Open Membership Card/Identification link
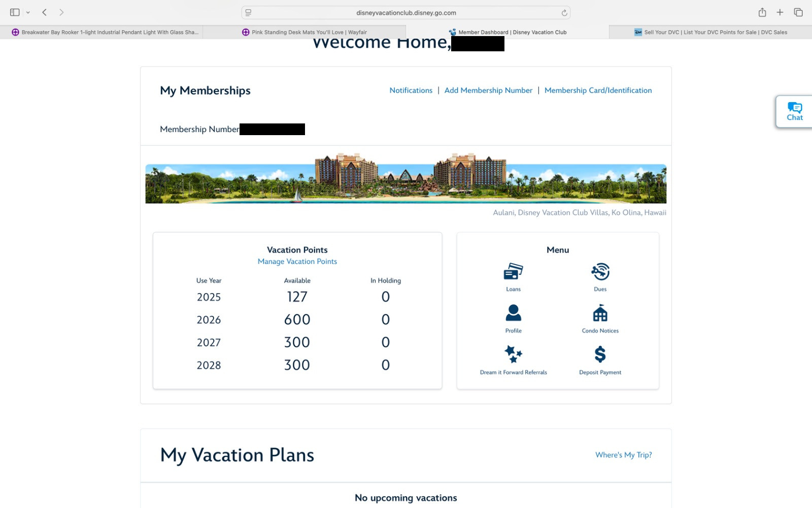The height and width of the screenshot is (508, 812). point(598,90)
